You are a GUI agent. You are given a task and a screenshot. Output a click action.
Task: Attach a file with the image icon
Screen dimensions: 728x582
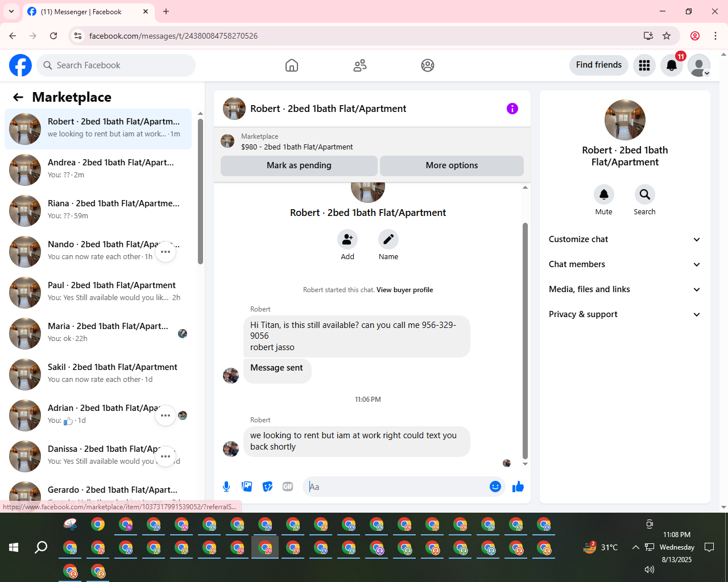247,487
